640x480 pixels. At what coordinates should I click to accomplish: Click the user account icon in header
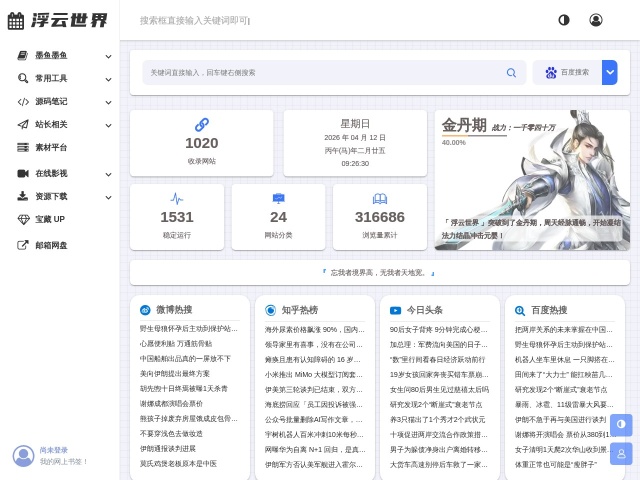(596, 20)
